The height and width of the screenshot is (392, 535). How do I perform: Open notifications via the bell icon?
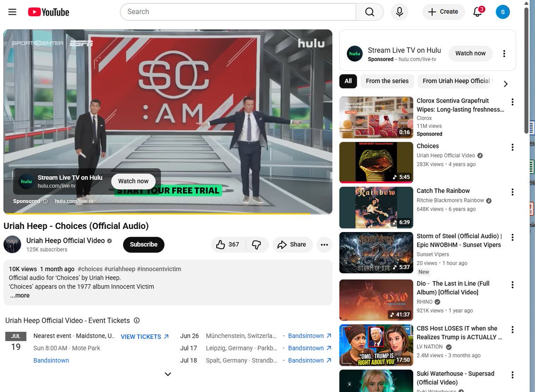(476, 12)
